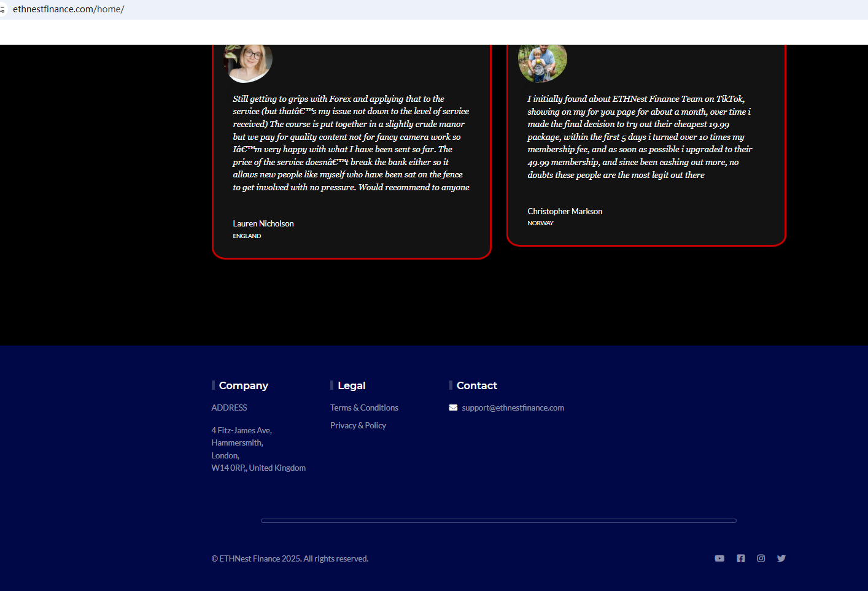Click Christopher Markson's testimonial about TikTok

[640, 137]
